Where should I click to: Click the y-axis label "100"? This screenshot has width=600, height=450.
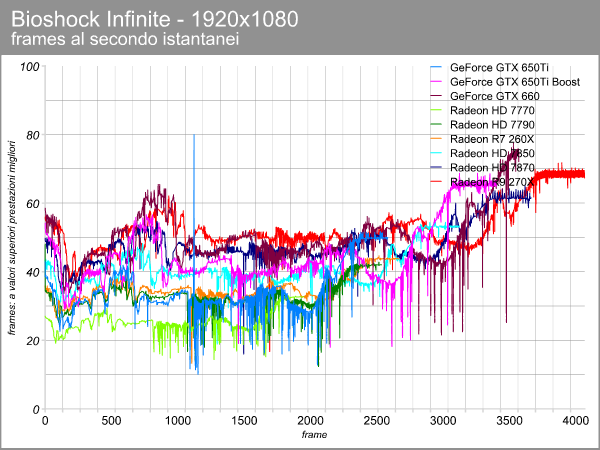click(29, 67)
